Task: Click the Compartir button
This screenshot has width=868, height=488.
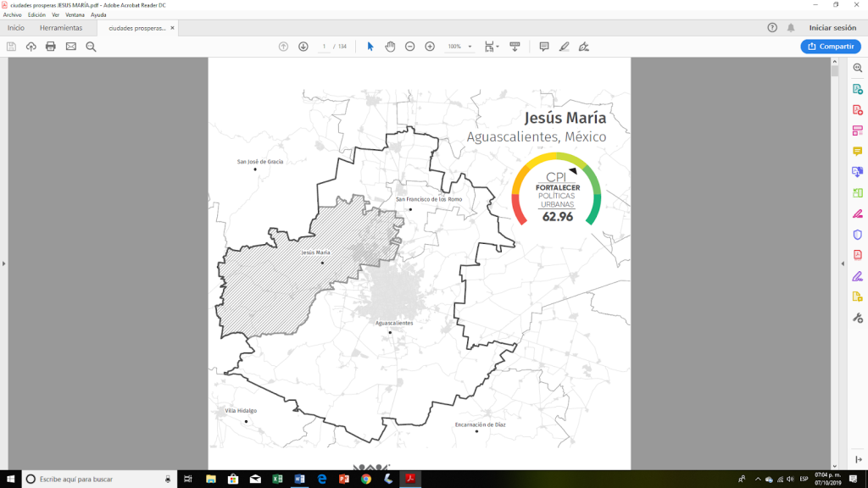Action: pos(830,47)
